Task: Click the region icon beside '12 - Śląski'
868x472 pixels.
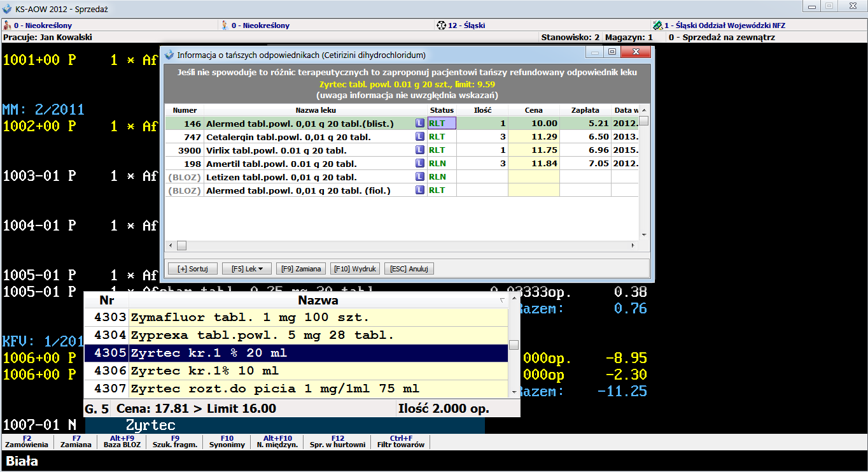Action: pyautogui.click(x=441, y=25)
